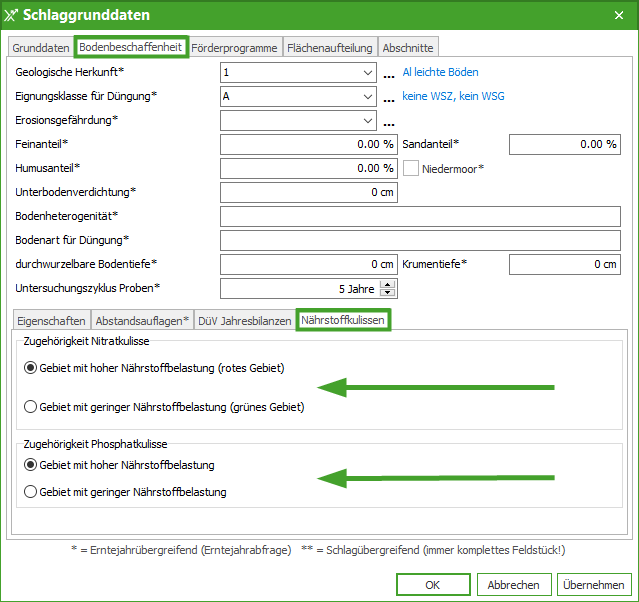
Task: Click the Humusanteil input field
Action: point(308,169)
